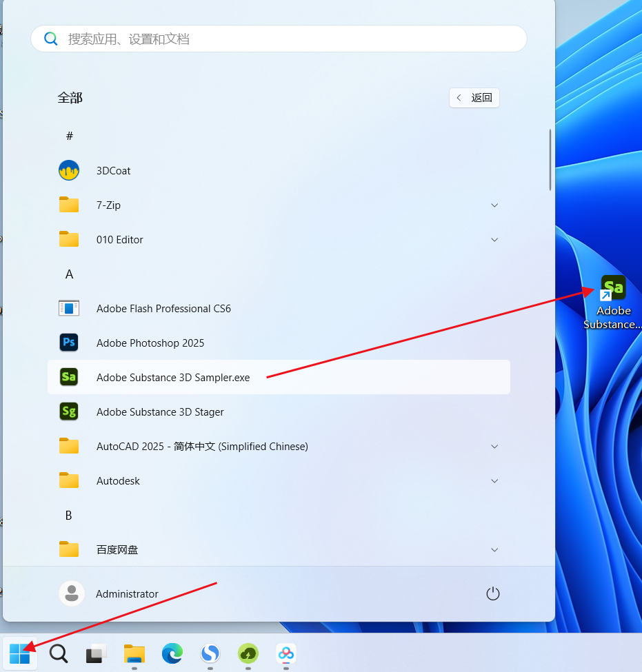Click the Autodesk folder icon
Screen dimensions: 642x672
pos(69,480)
